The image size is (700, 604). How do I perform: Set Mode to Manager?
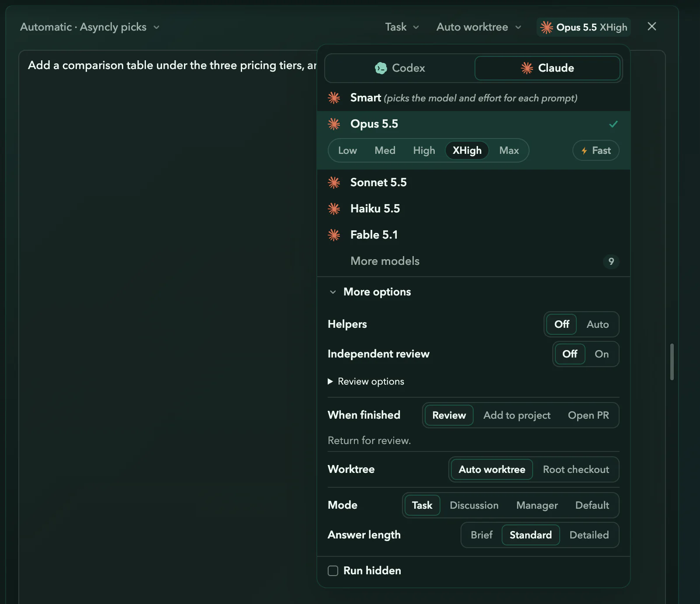(537, 505)
